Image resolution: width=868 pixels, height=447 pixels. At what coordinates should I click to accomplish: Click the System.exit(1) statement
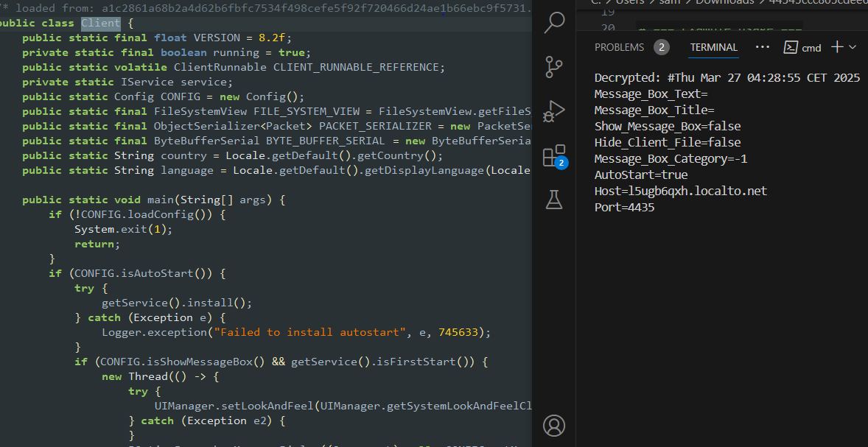pyautogui.click(x=124, y=229)
